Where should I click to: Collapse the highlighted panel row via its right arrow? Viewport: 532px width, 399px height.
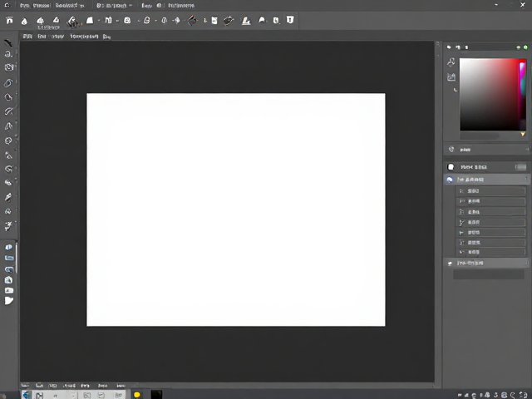[x=526, y=180]
